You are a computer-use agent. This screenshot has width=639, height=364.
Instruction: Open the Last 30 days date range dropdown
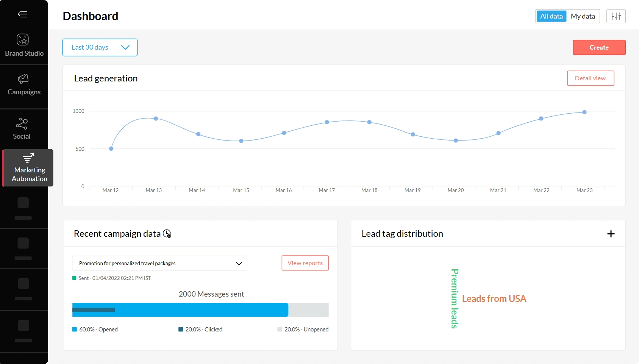[x=100, y=47]
